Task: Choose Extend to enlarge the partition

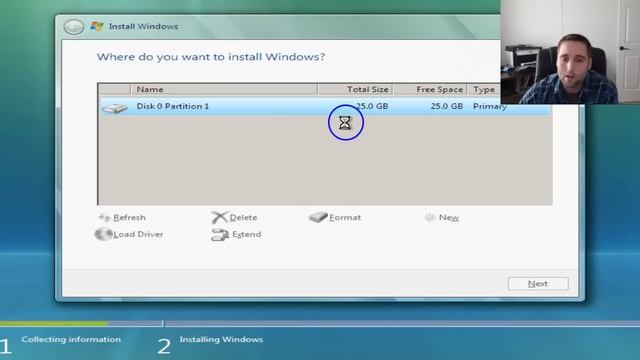Action: tap(247, 234)
